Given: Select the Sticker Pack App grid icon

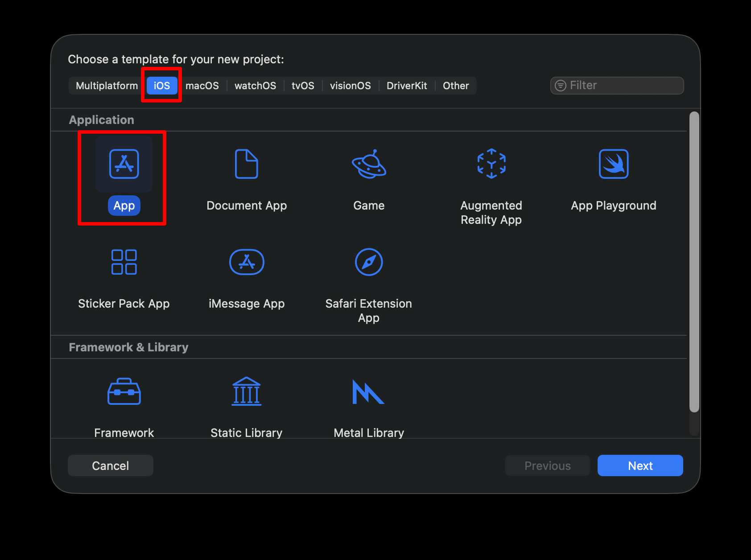Looking at the screenshot, I should (x=124, y=262).
